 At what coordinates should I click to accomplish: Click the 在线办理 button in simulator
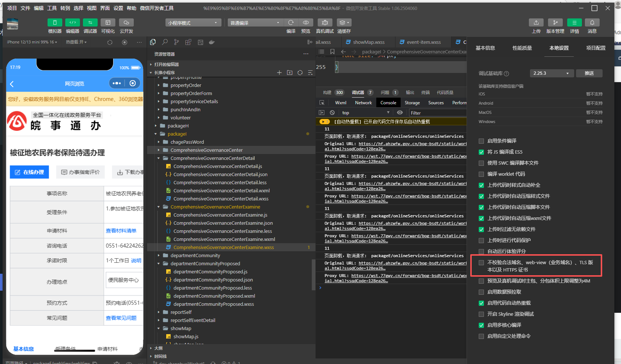[29, 172]
